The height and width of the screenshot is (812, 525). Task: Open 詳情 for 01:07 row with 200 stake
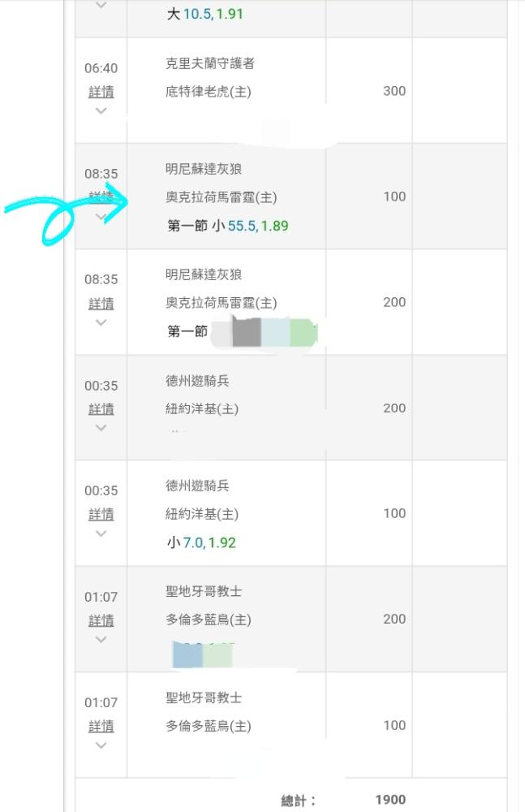point(101,620)
